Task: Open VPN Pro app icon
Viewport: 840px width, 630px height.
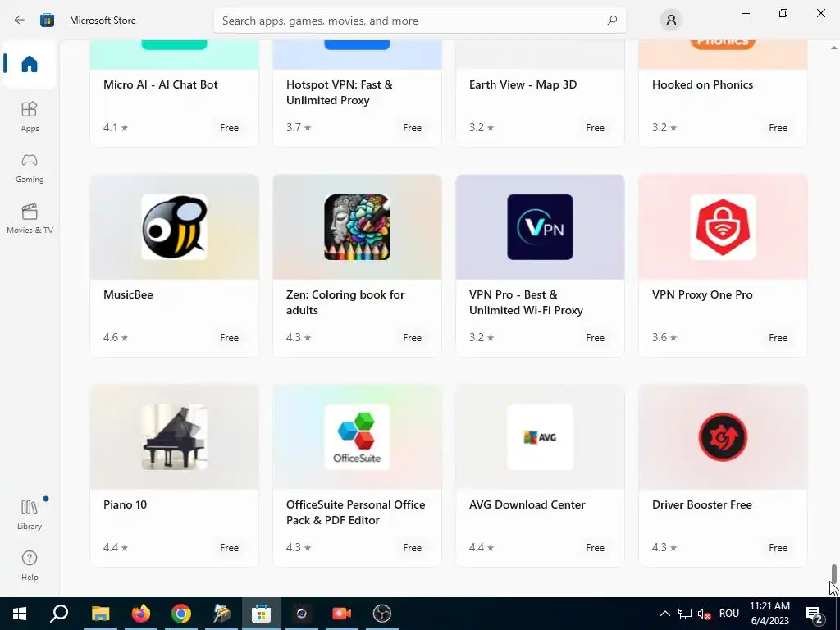Action: [540, 227]
